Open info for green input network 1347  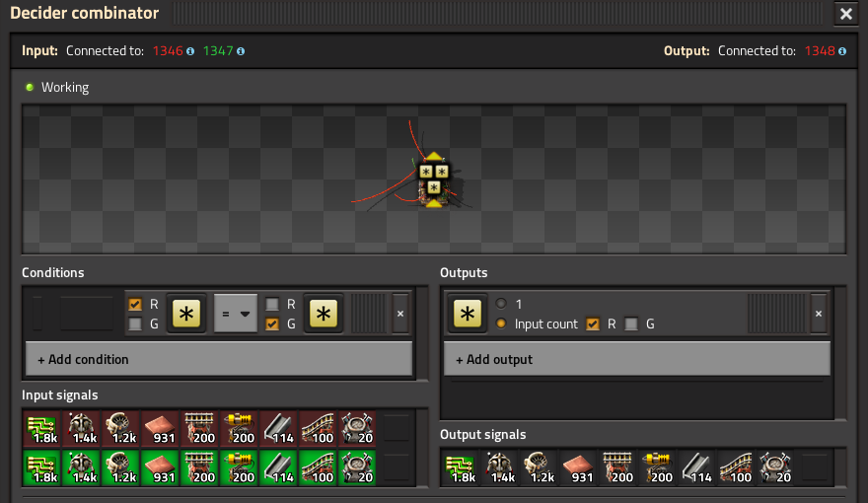tap(241, 51)
